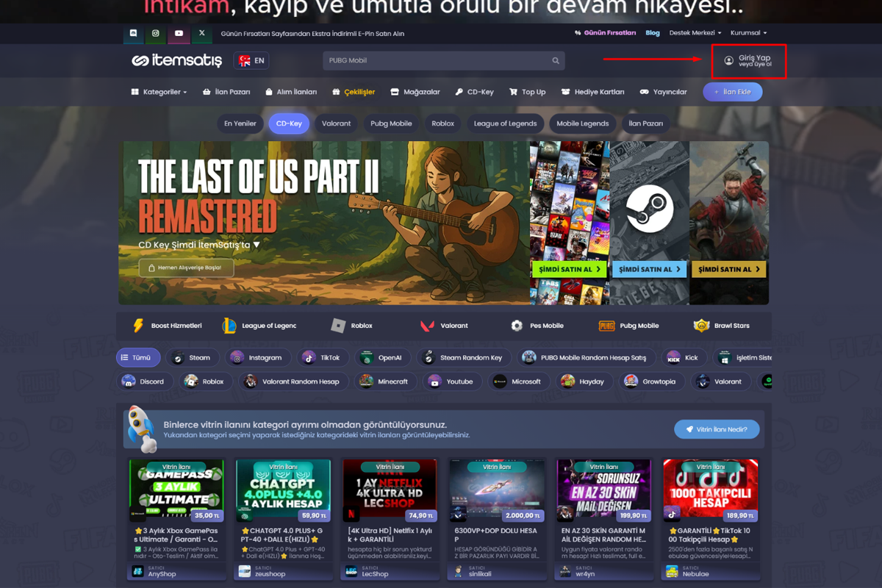Filter listings by Kick

pyautogui.click(x=684, y=358)
